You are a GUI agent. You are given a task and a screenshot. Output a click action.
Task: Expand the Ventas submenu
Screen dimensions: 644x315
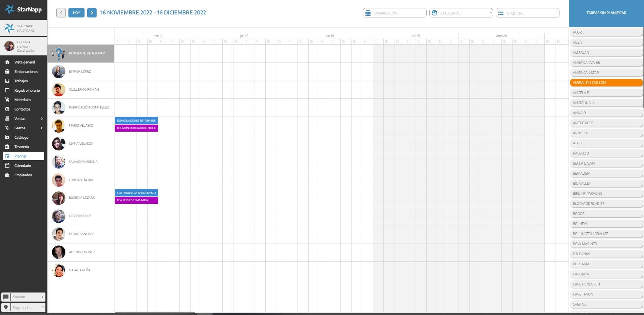[41, 119]
